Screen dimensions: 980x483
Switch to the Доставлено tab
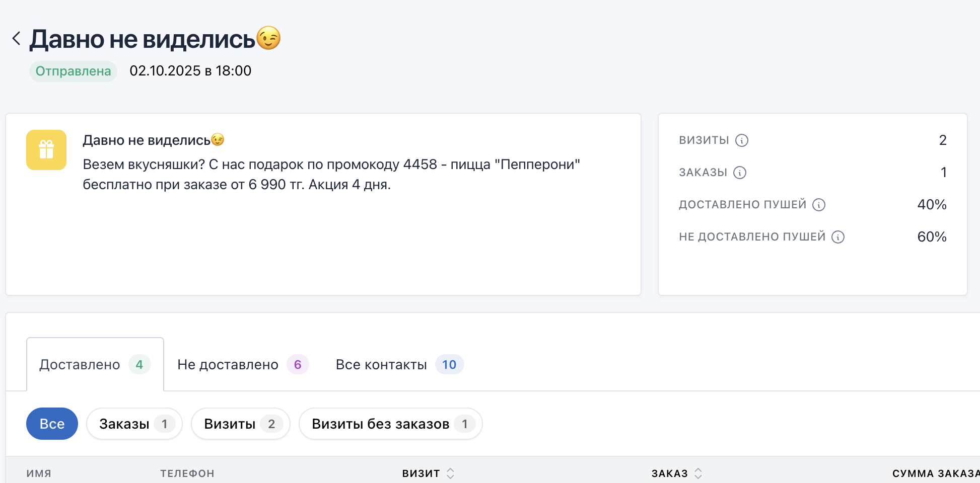point(95,364)
